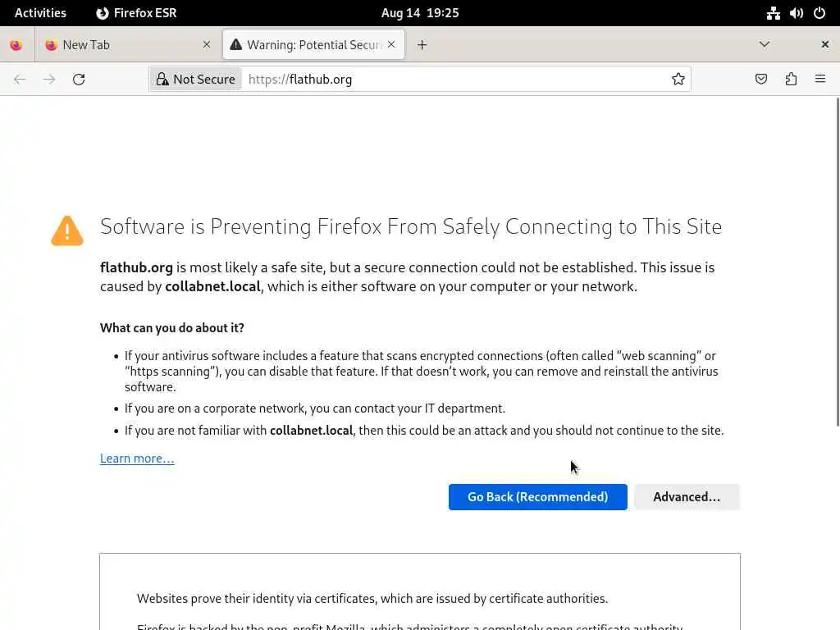840x630 pixels.
Task: Bookmark this page with the star icon
Action: point(678,80)
